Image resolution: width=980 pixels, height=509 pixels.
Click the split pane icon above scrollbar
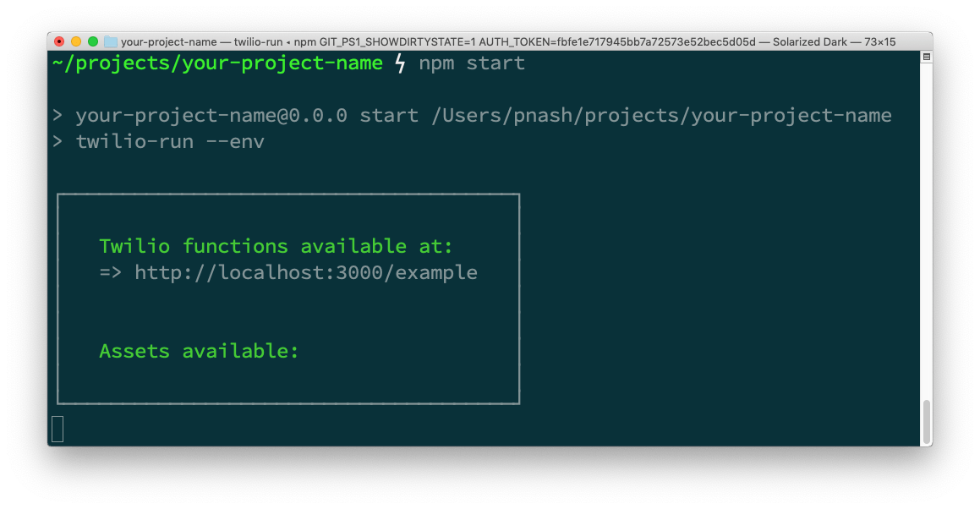click(x=927, y=57)
